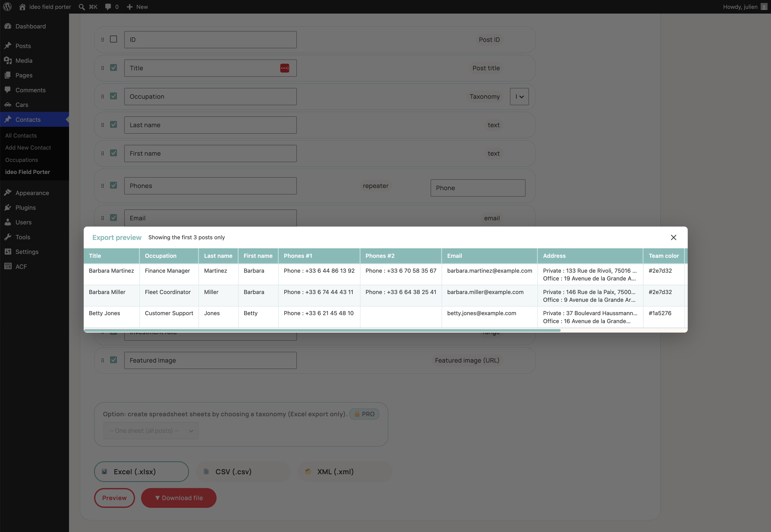Click the preview table horizontal scrollbar

[x=322, y=330]
